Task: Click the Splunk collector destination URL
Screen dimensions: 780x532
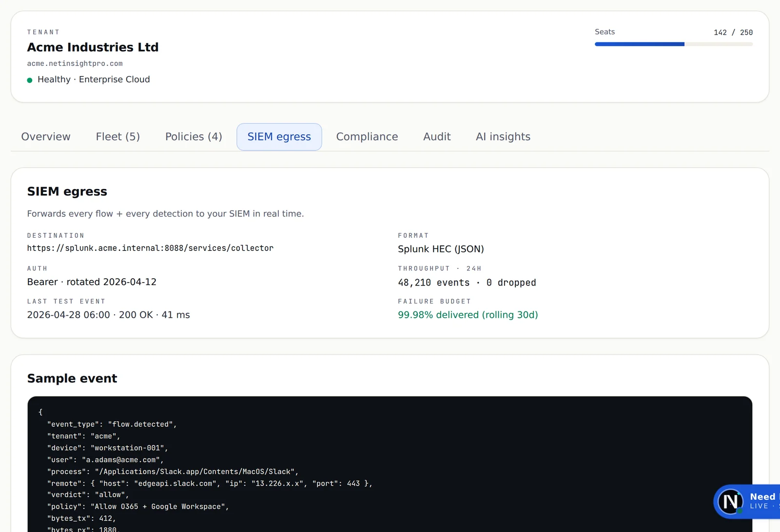Action: (150, 248)
